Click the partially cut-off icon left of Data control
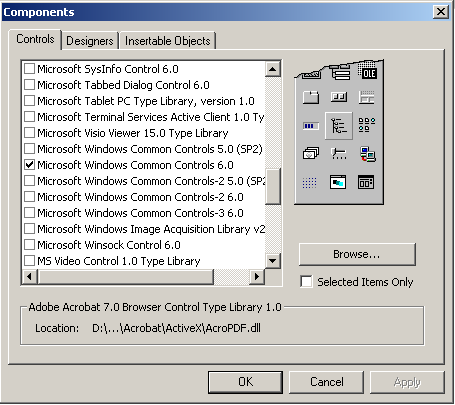Screen dimensions: 455x405 pos(312,75)
